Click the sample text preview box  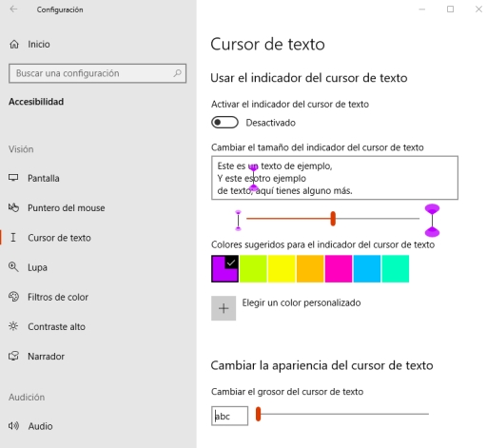click(x=335, y=178)
